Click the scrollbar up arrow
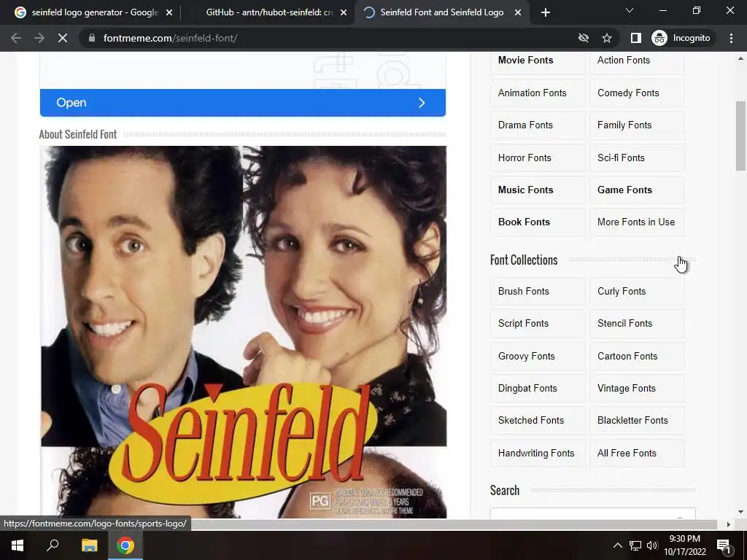 coord(740,58)
